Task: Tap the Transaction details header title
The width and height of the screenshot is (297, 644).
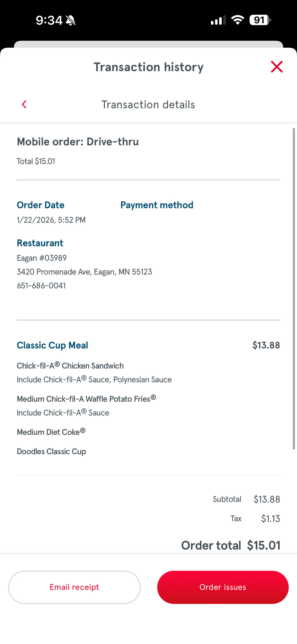Action: coord(148,105)
